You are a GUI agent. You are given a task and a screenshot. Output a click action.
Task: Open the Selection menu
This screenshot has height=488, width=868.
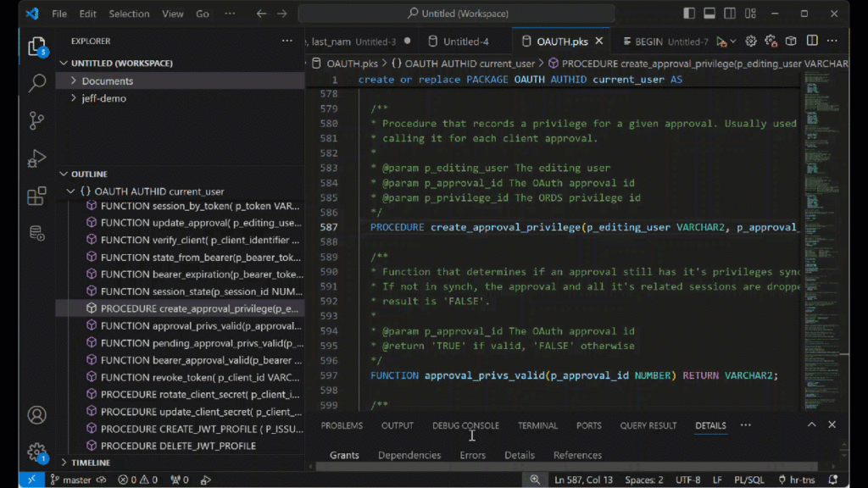pos(129,13)
